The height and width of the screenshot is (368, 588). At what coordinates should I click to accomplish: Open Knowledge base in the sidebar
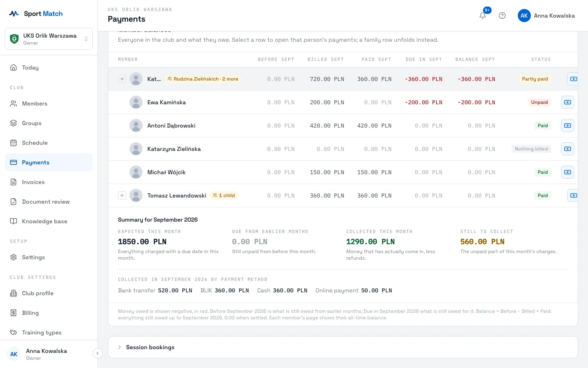(49, 221)
